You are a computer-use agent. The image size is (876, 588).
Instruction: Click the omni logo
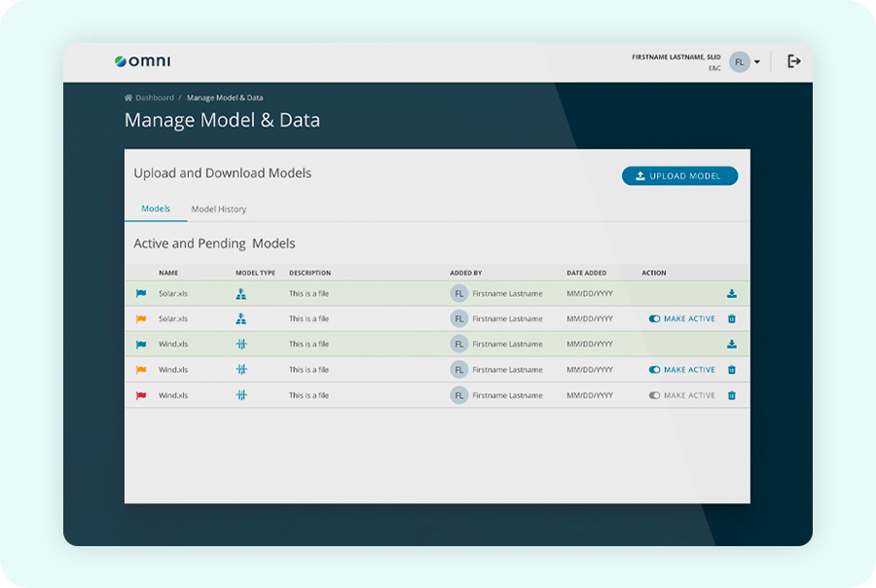click(x=142, y=61)
